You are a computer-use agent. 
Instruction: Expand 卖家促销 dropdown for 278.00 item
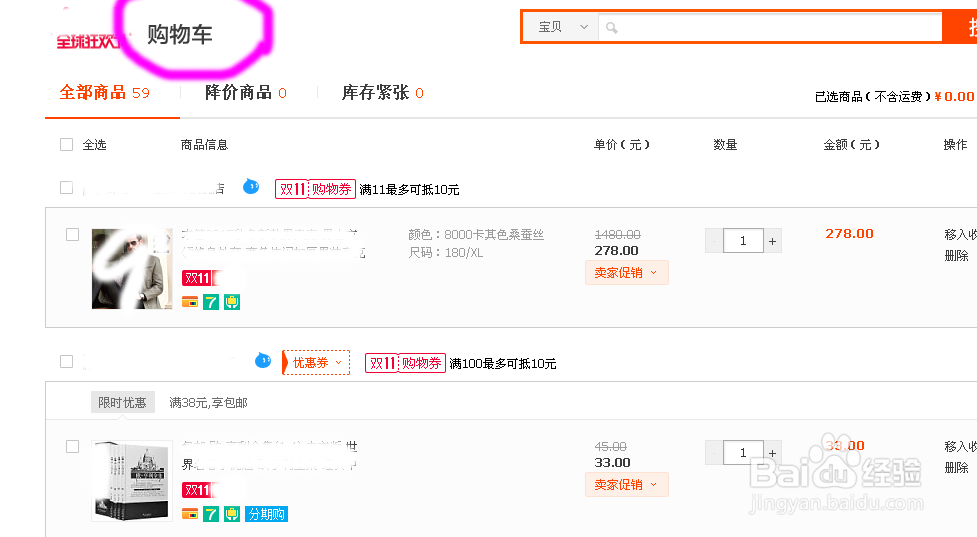click(627, 273)
